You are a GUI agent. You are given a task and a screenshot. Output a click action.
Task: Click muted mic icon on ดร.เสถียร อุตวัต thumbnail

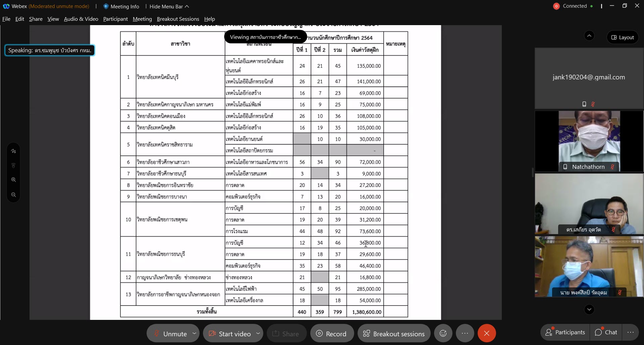tap(613, 229)
